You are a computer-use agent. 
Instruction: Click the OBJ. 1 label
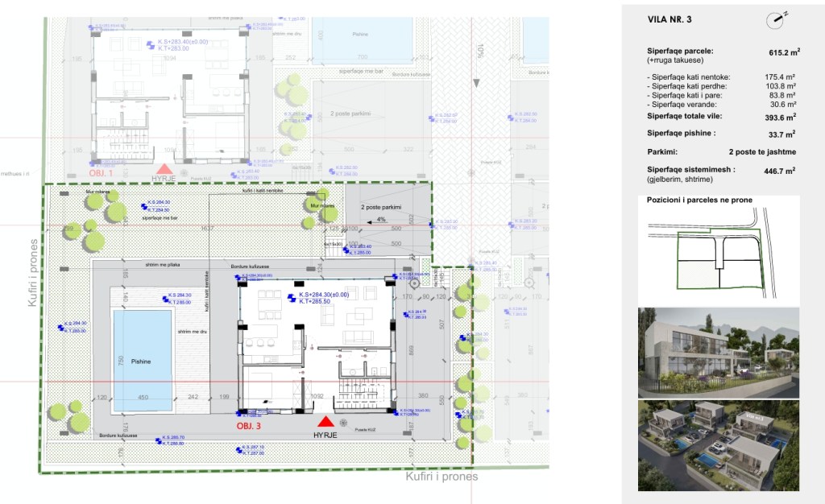pyautogui.click(x=102, y=172)
